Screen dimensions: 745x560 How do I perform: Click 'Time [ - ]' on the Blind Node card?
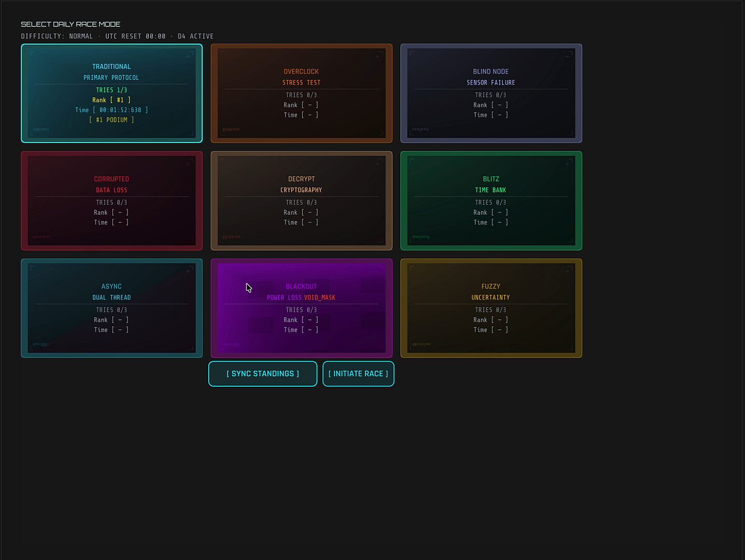[x=490, y=115]
